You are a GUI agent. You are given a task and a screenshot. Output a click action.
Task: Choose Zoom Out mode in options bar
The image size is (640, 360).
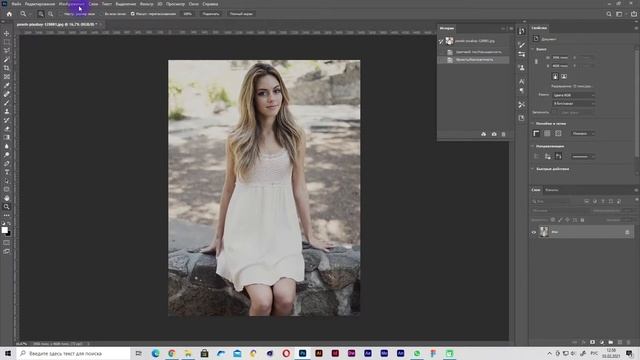coord(50,14)
